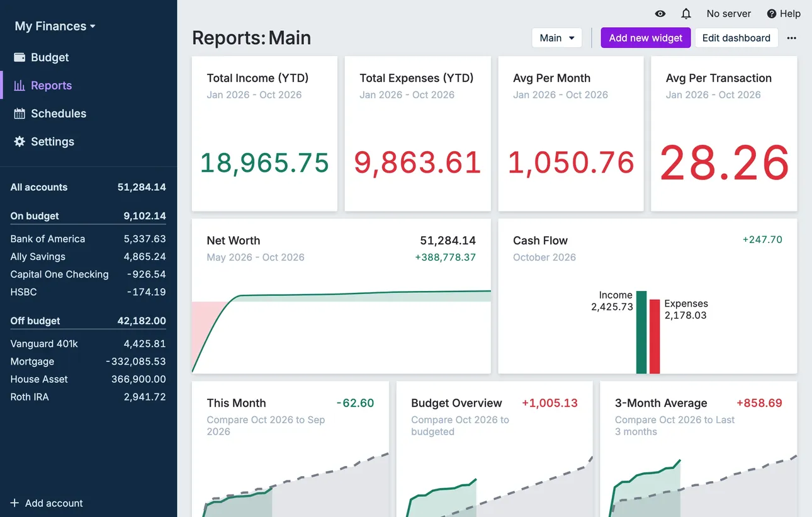This screenshot has width=812, height=517.
Task: Open the Budget Overview widget
Action: click(495, 449)
